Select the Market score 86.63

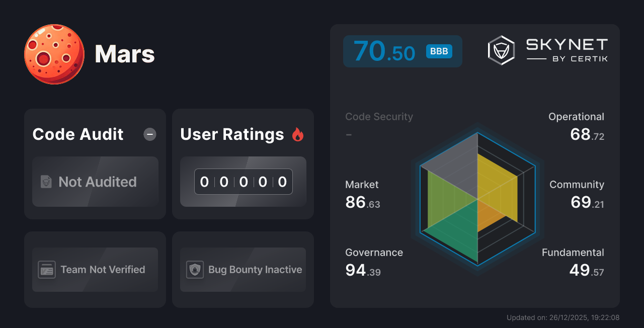[362, 202]
